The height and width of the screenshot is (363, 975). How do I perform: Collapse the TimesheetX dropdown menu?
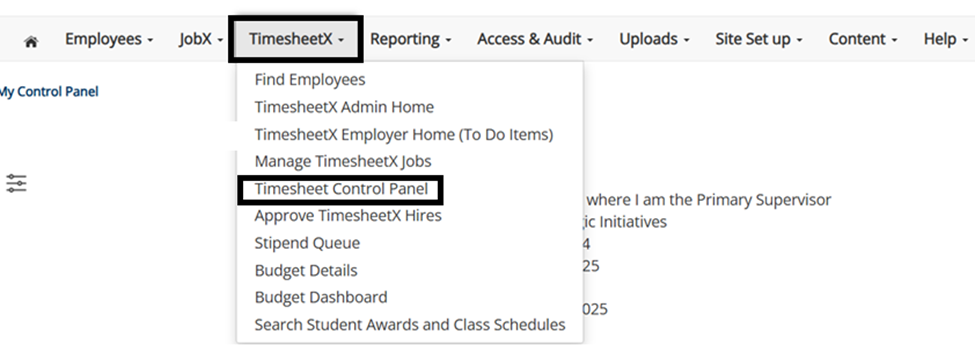coord(296,39)
